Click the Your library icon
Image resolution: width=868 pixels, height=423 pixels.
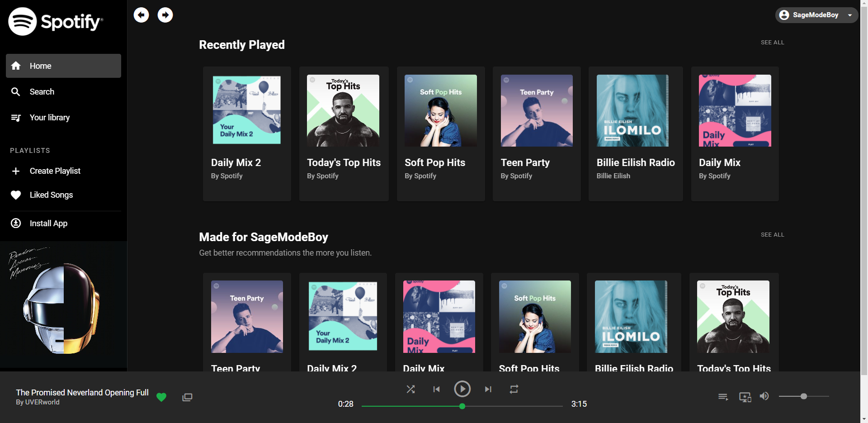(16, 118)
